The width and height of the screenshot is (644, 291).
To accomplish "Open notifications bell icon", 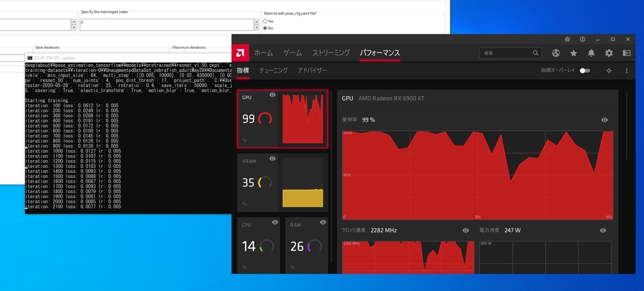I will point(591,53).
